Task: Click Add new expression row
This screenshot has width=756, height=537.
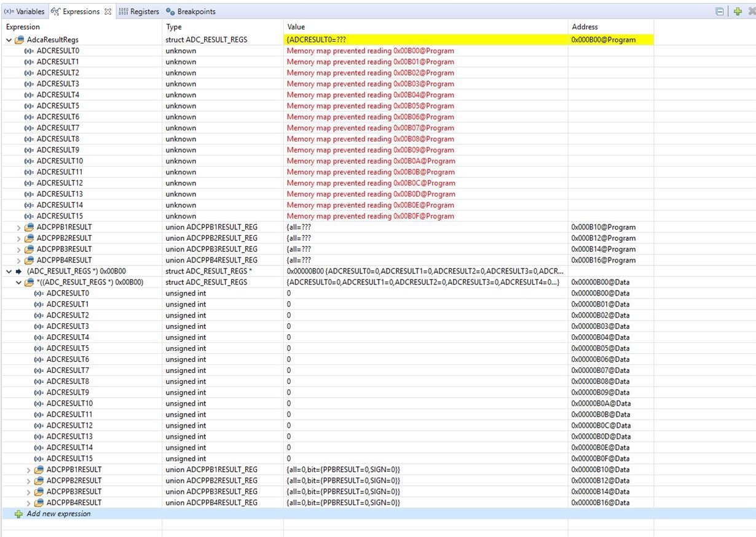Action: 378,514
